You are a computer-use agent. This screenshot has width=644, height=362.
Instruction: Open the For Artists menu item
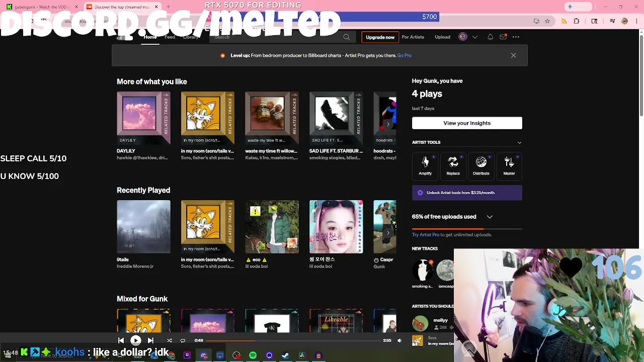pyautogui.click(x=413, y=37)
